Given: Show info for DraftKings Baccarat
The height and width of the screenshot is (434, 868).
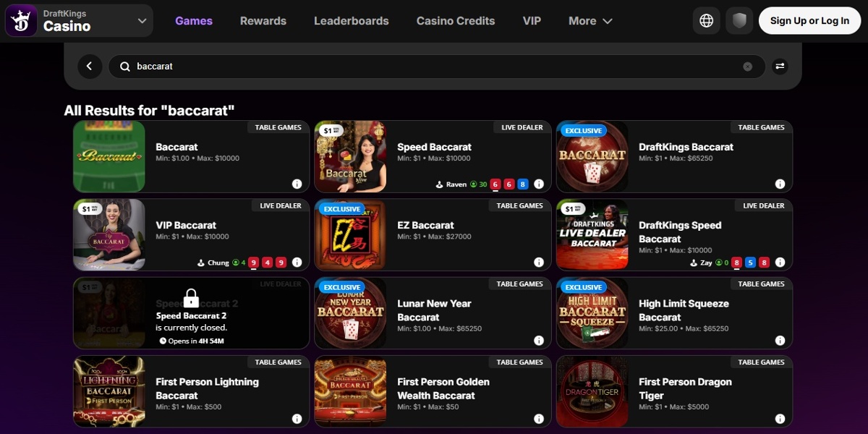Looking at the screenshot, I should coord(780,184).
